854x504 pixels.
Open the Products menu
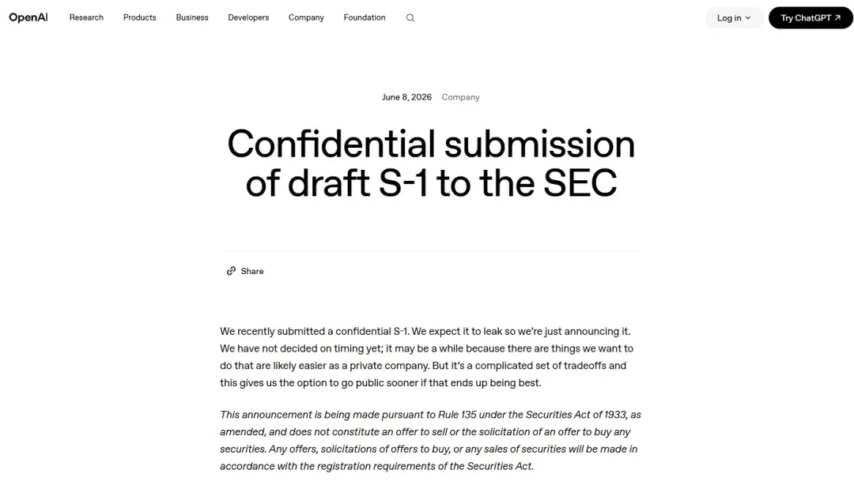(139, 17)
